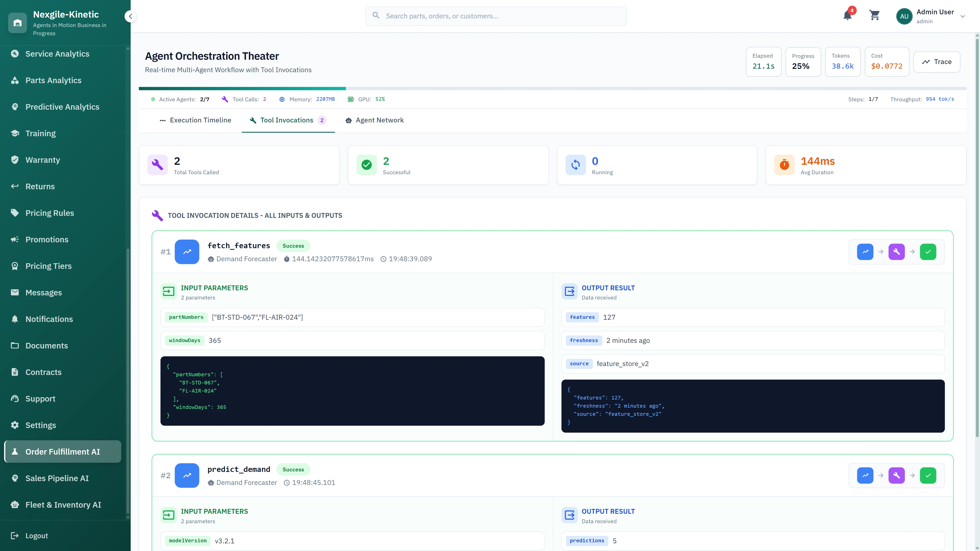
Task: Click the search magnifier icon
Action: click(376, 16)
